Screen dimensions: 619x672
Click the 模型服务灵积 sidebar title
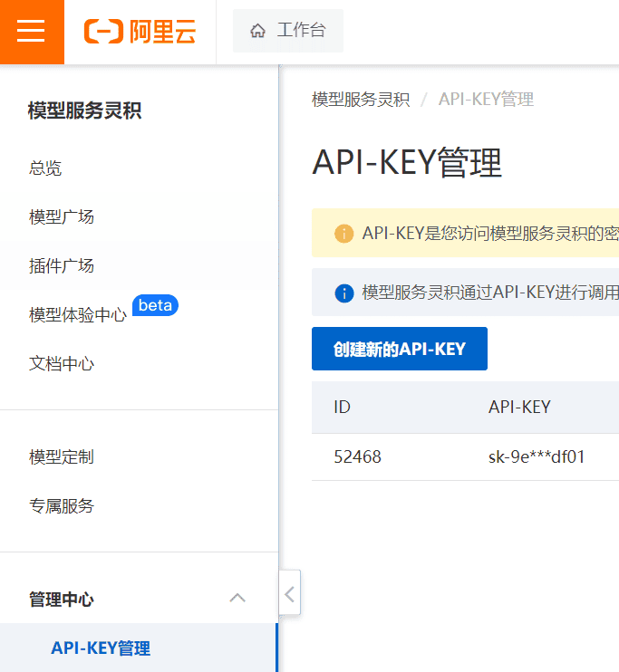[x=85, y=110]
